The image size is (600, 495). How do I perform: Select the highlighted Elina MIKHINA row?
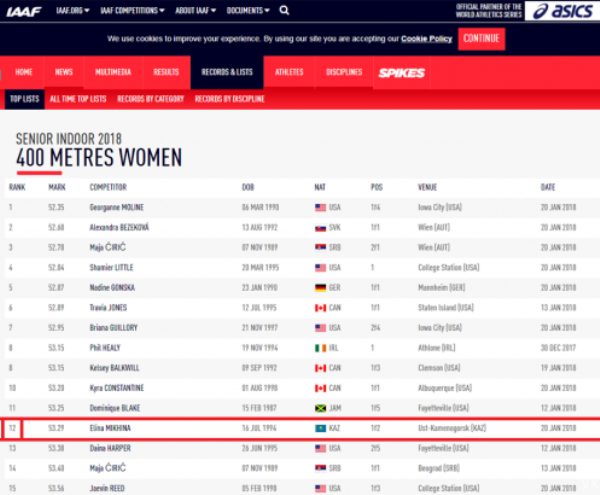(x=300, y=428)
